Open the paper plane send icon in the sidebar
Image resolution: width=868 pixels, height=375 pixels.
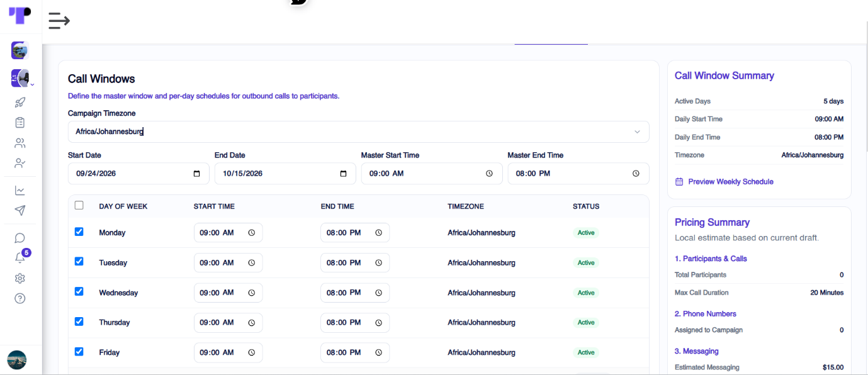pos(20,211)
